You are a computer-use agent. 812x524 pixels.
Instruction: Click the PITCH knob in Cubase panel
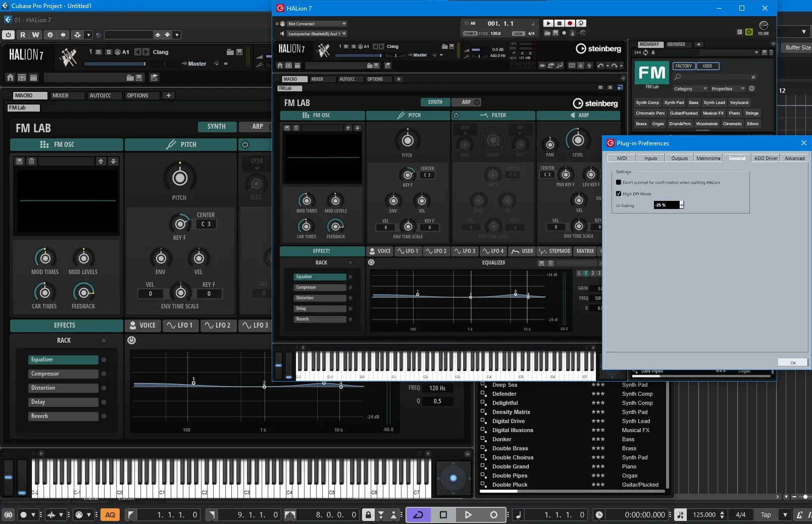pyautogui.click(x=180, y=178)
